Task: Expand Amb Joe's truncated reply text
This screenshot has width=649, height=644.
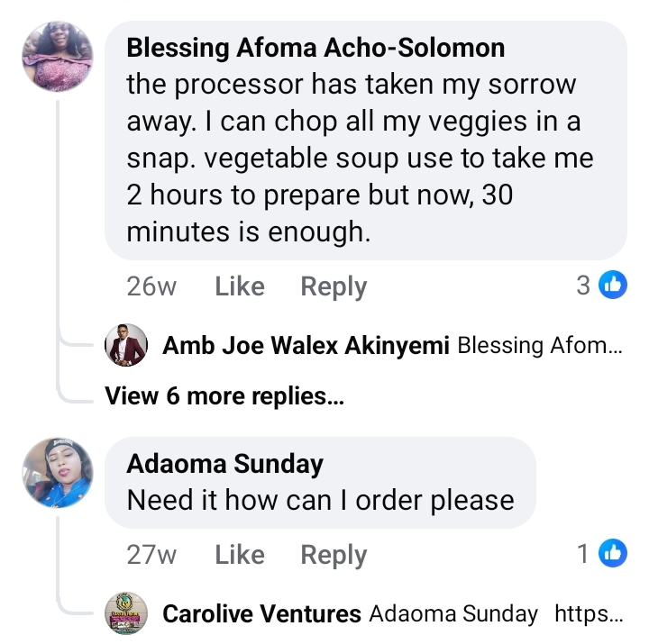Action: tap(539, 345)
